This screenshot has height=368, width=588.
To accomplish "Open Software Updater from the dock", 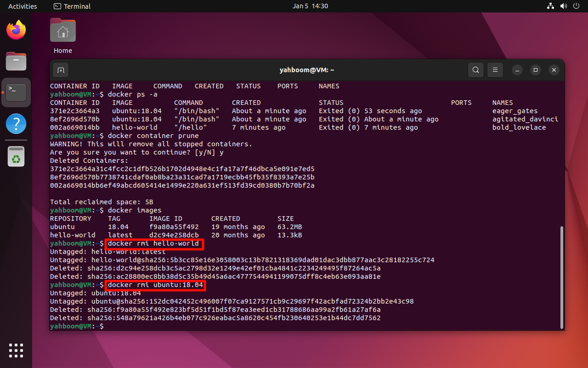I will click(x=16, y=156).
